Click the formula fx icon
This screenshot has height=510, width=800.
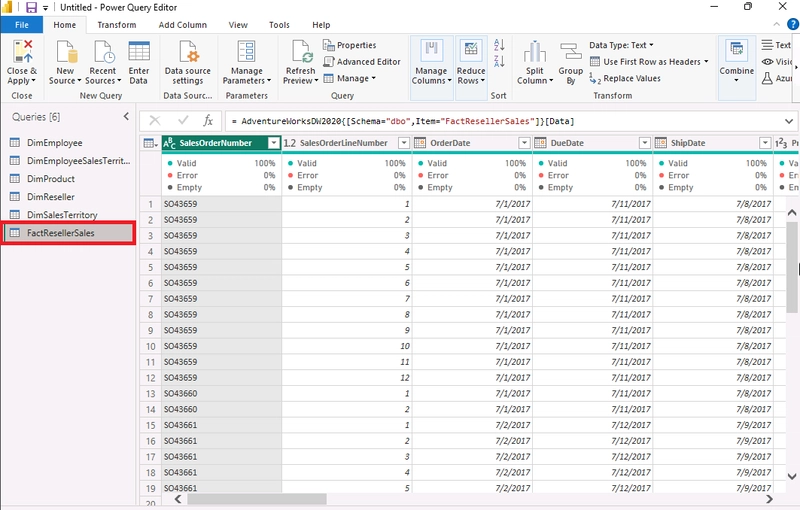tap(208, 121)
